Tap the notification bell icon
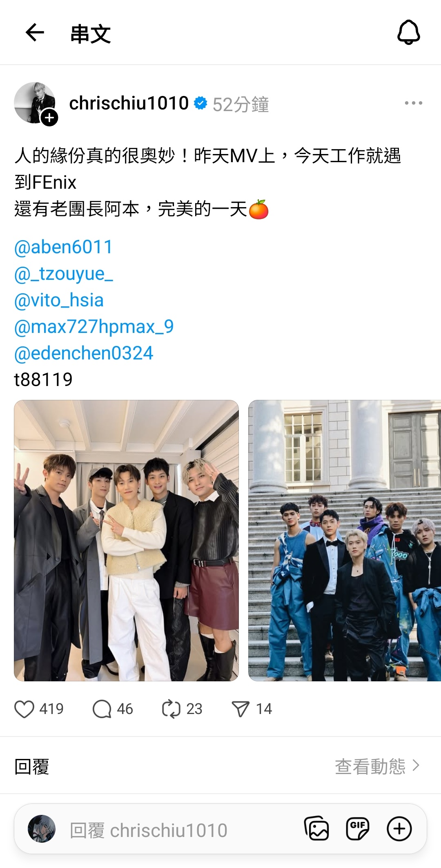The image size is (441, 868). pos(409,32)
